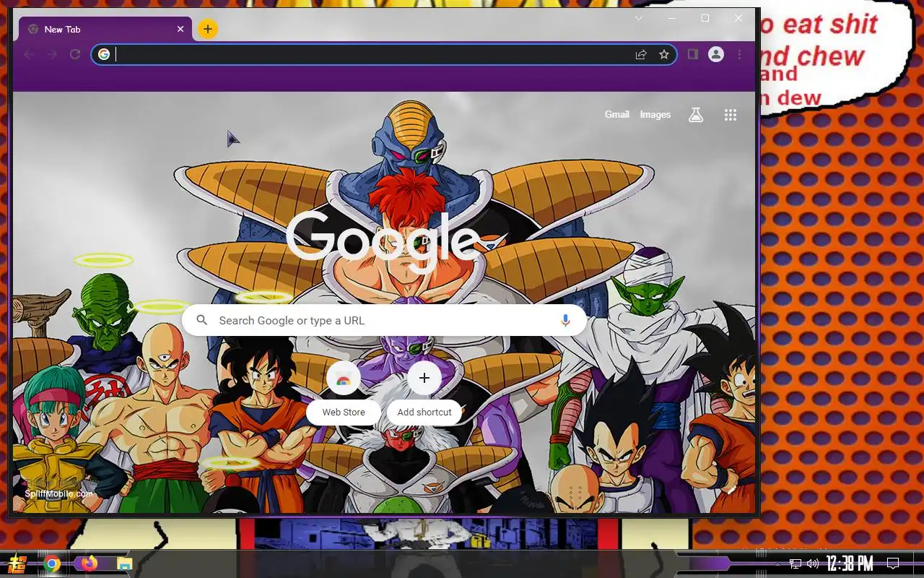Screen dimensions: 924x578
Task: Open the Images link
Action: pyautogui.click(x=655, y=114)
